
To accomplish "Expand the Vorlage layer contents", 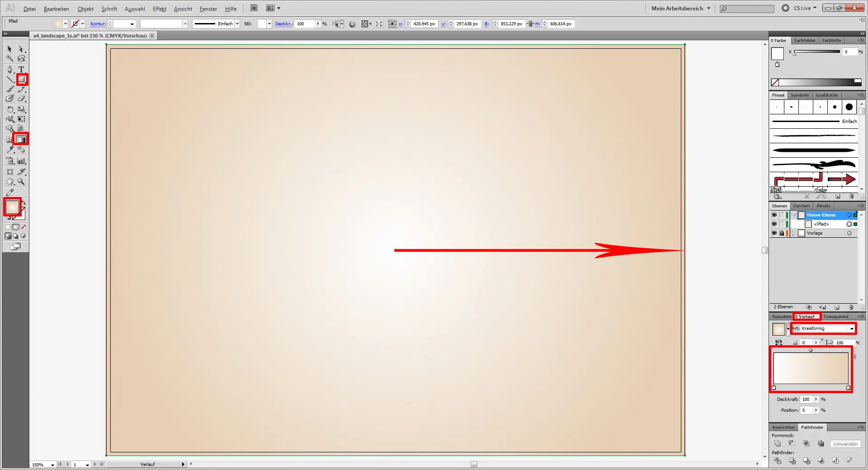I will pos(793,233).
